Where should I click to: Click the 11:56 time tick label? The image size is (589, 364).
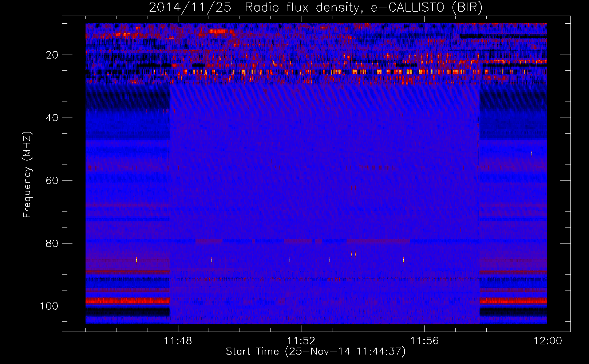pos(424,341)
